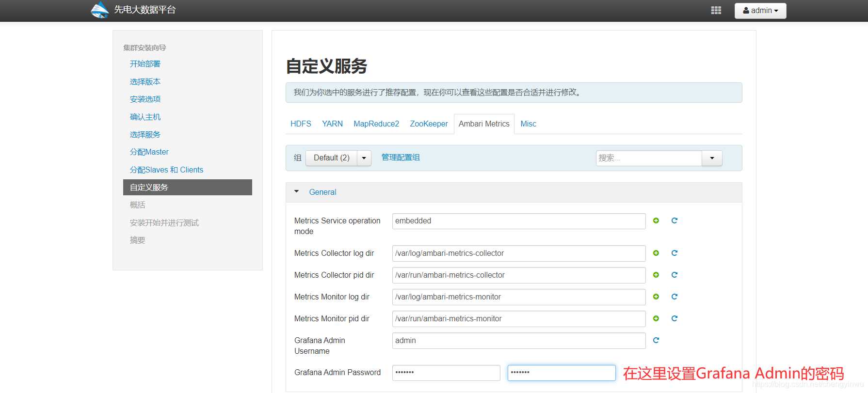Open the search filter dropdown arrow
The width and height of the screenshot is (868, 393).
click(712, 158)
